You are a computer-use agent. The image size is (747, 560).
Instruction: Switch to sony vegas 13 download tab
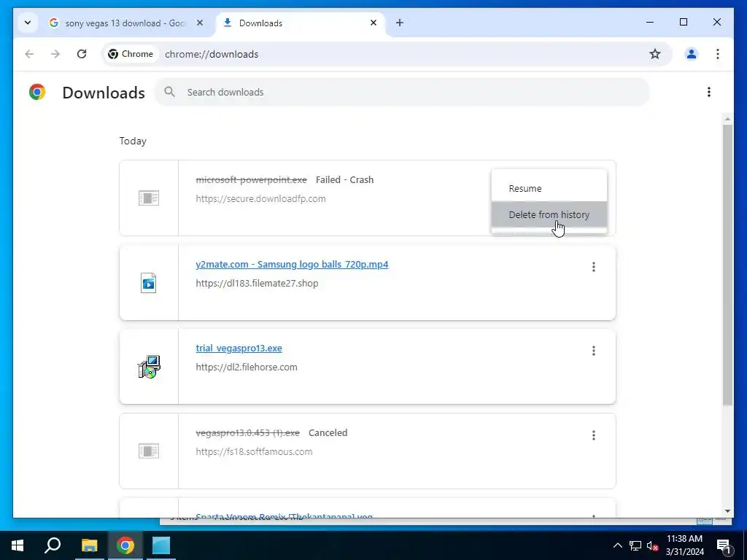[x=125, y=23]
